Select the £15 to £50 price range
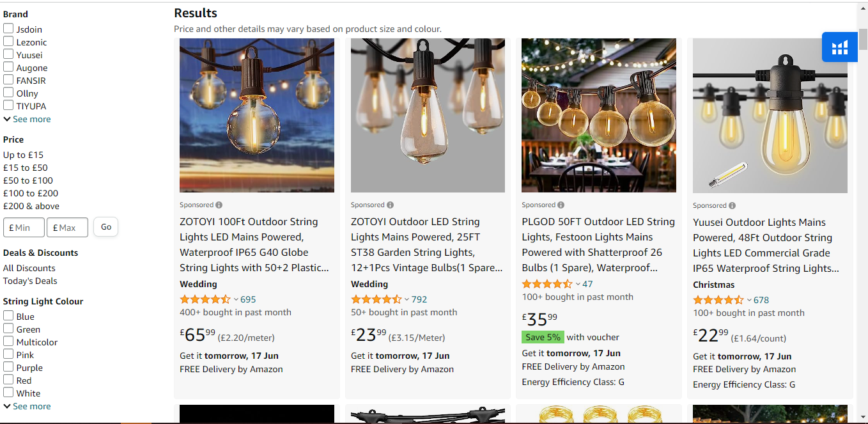 [26, 168]
